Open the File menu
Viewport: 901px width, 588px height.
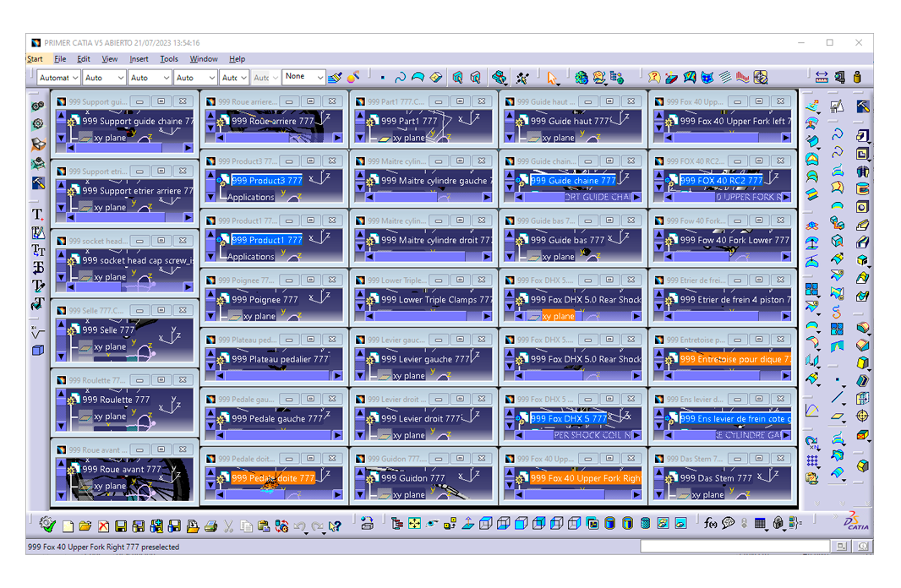point(60,59)
